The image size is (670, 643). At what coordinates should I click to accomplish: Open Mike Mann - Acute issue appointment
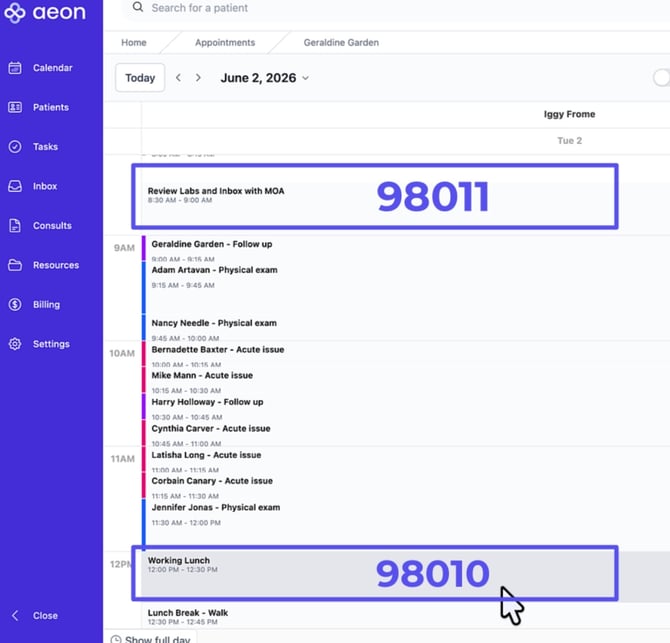point(406,380)
